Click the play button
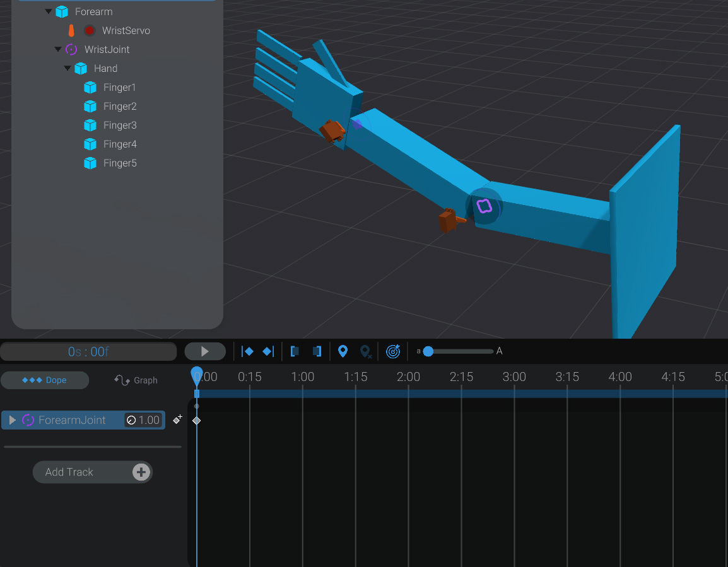This screenshot has height=567, width=728. [x=204, y=351]
